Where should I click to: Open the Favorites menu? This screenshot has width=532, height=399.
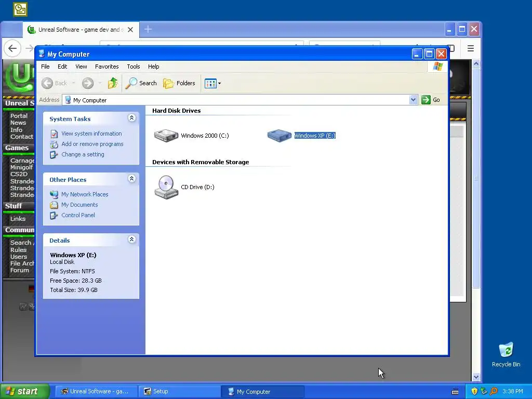click(107, 66)
